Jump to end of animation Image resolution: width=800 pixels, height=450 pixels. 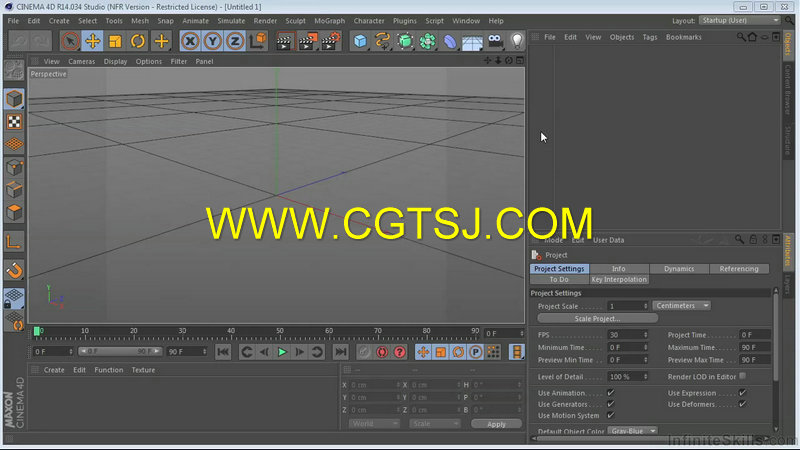pos(340,352)
